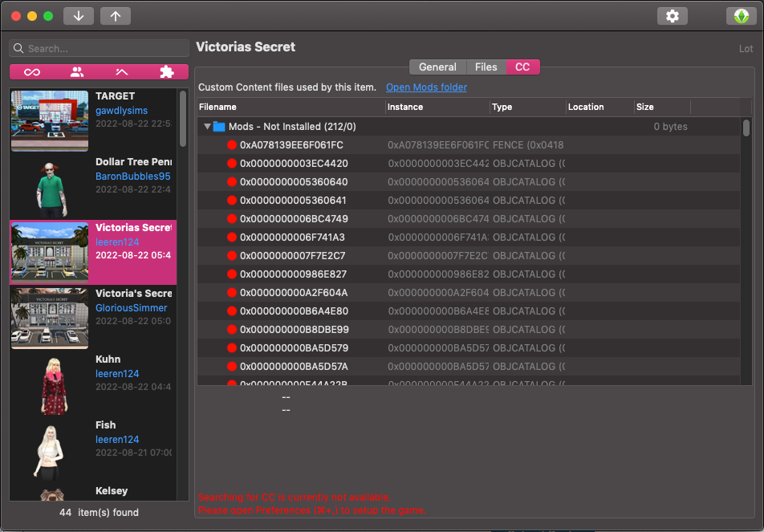Viewport: 764px width, 532px height.
Task: Switch to the General tab
Action: tap(437, 67)
